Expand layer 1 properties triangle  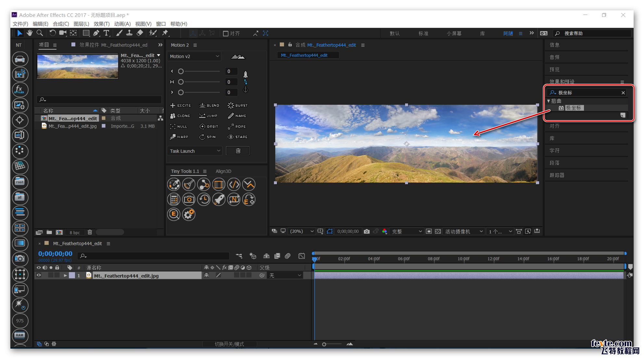pyautogui.click(x=66, y=275)
